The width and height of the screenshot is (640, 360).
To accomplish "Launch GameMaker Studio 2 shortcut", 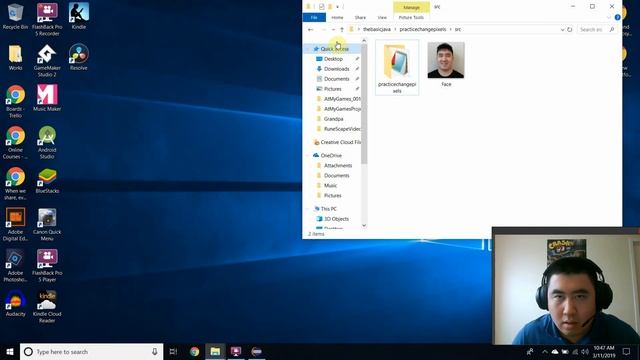I will tap(47, 60).
